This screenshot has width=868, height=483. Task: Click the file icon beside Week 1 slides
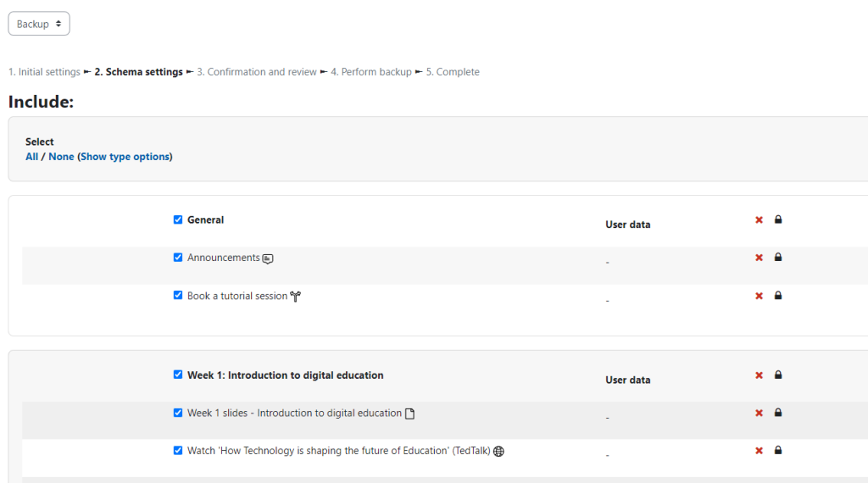pos(409,414)
